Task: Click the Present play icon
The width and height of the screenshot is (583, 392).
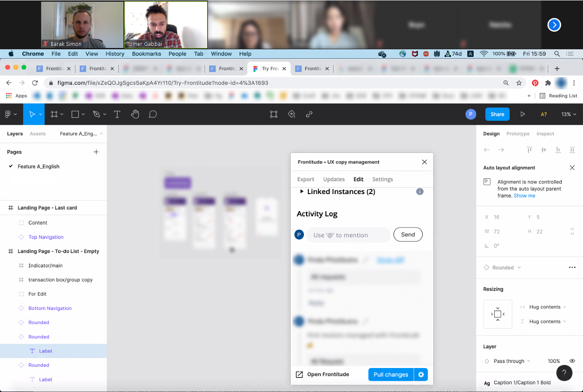Action: tap(523, 114)
